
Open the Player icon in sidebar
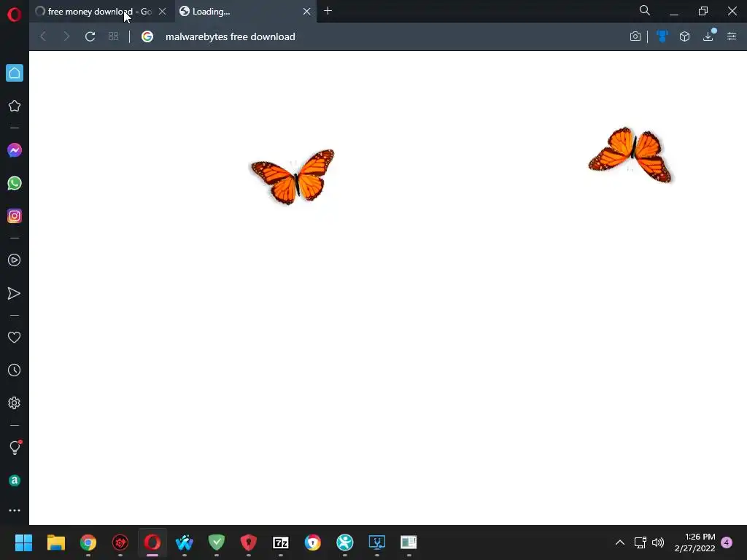point(15,260)
